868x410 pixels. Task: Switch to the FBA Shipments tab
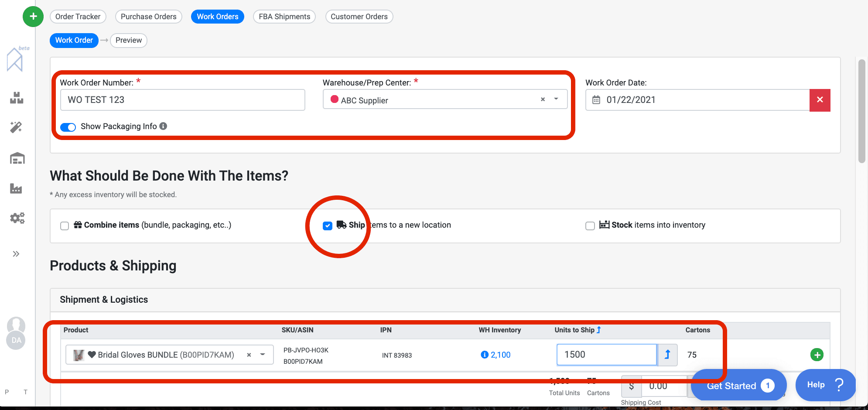[284, 17]
